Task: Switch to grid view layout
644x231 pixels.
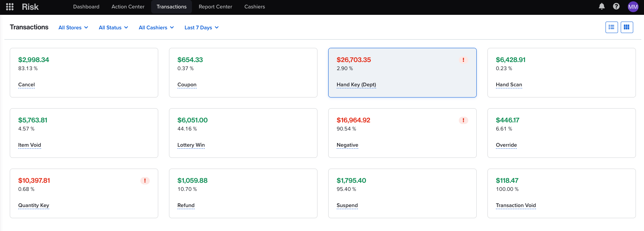Action: 626,27
